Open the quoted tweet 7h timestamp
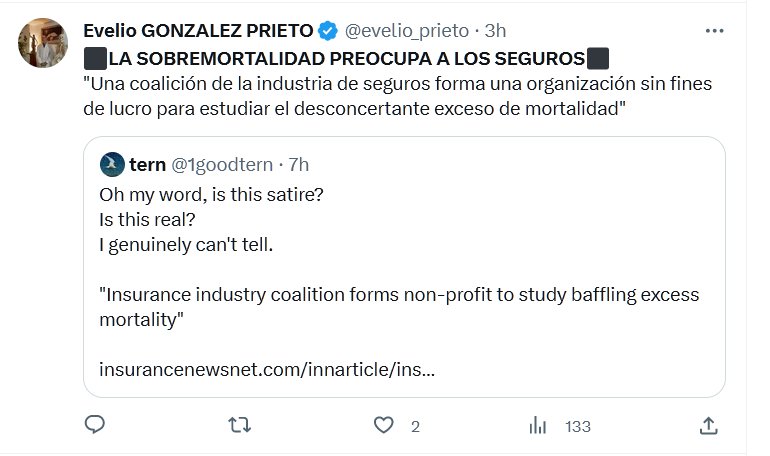 299,164
